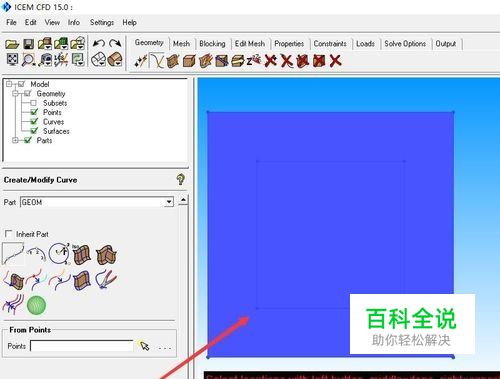The height and width of the screenshot is (379, 500).
Task: Open the Part GEOM dropdown
Action: point(169,202)
